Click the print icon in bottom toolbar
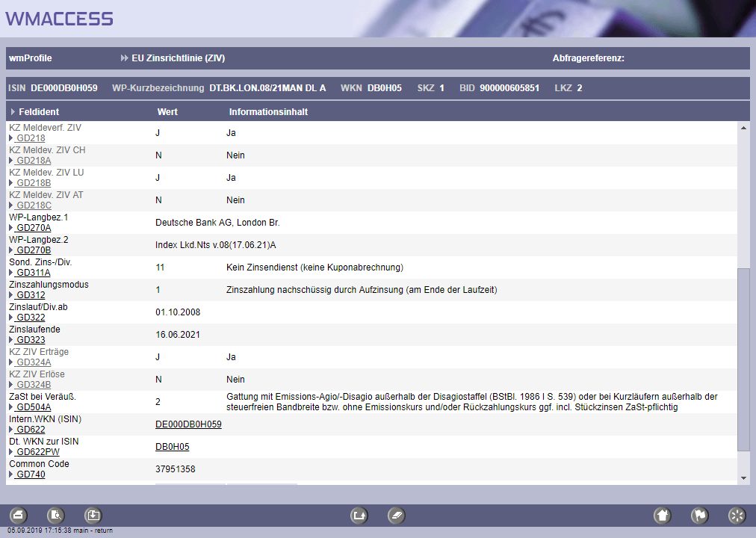Screen dimensions: 756x538 pos(19,515)
